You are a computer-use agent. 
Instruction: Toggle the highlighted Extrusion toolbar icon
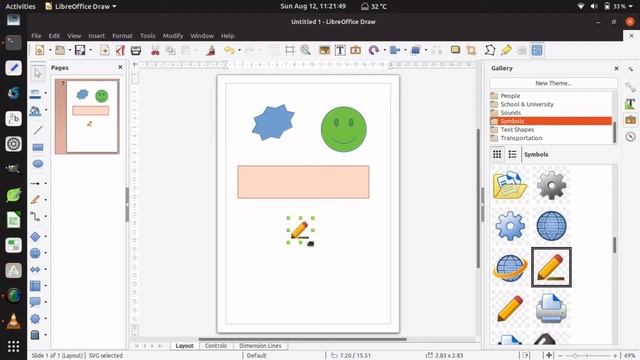click(x=537, y=50)
